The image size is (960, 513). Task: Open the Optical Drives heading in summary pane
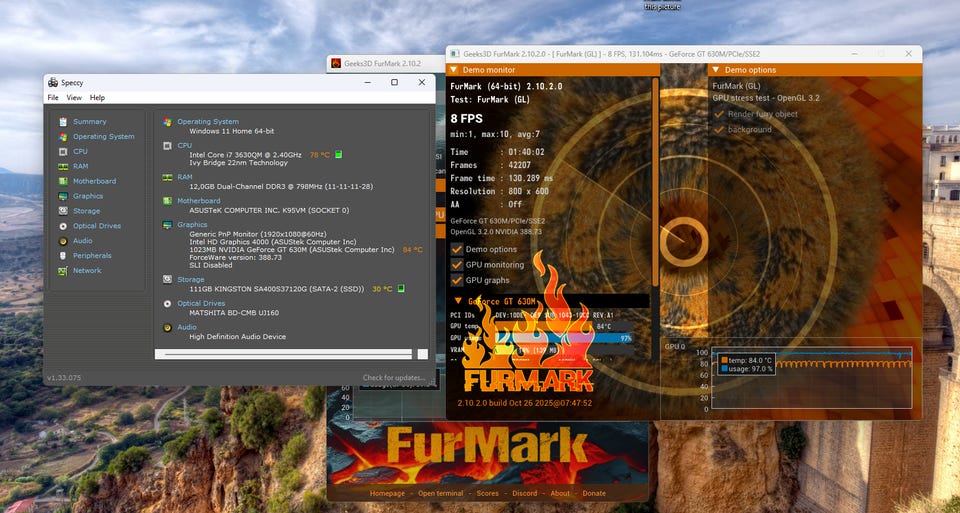click(x=201, y=303)
